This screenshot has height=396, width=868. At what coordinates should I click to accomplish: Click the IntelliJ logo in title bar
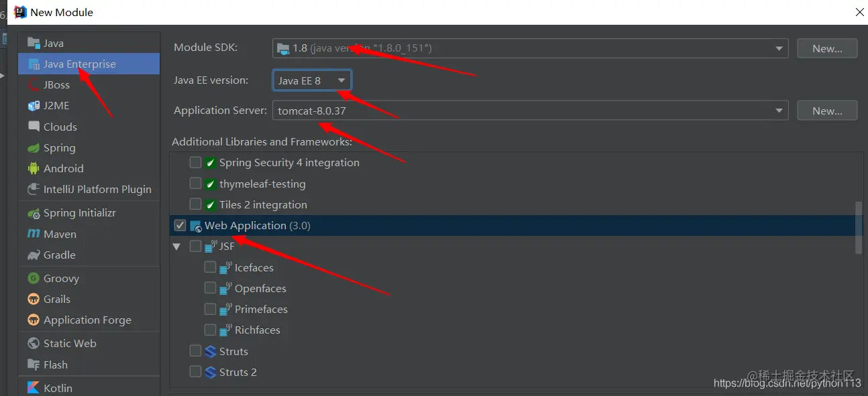pyautogui.click(x=20, y=11)
